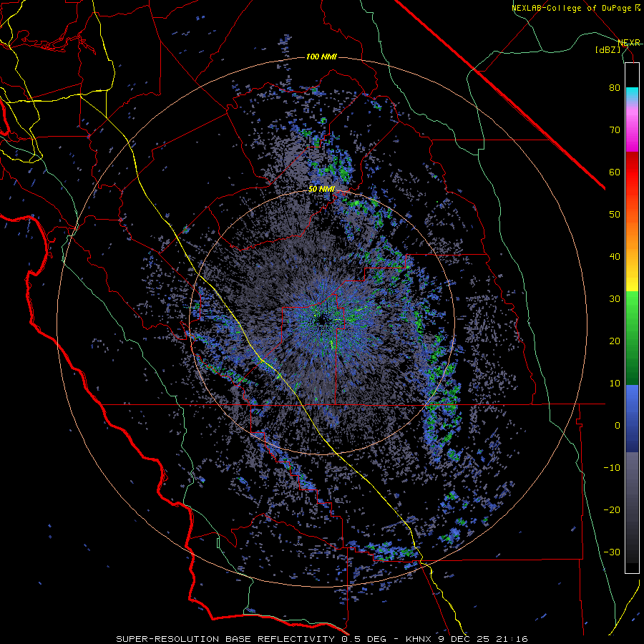Click the 50 value on dBZ scale
Screen dimensions: 644x644
click(x=615, y=215)
